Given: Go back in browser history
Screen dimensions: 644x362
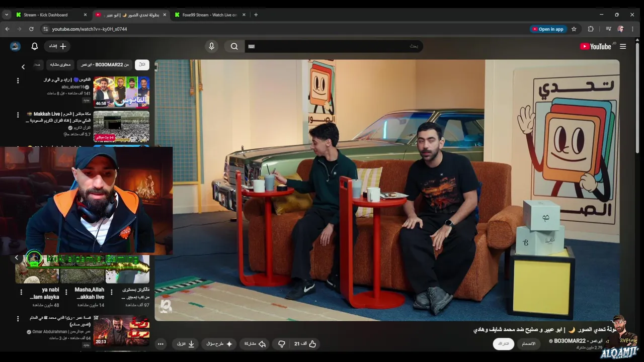Looking at the screenshot, I should pyautogui.click(x=7, y=29).
